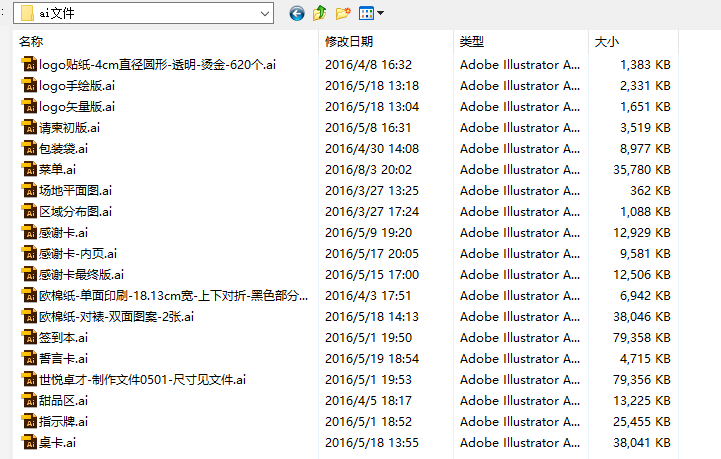The image size is (721, 459).
Task: Create a new folder icon
Action: pos(343,13)
